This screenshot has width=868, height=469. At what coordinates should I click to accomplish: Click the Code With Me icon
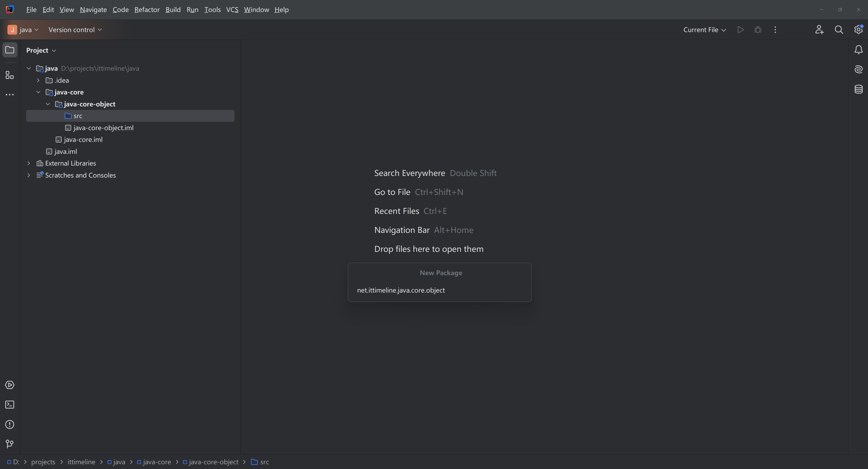click(819, 30)
